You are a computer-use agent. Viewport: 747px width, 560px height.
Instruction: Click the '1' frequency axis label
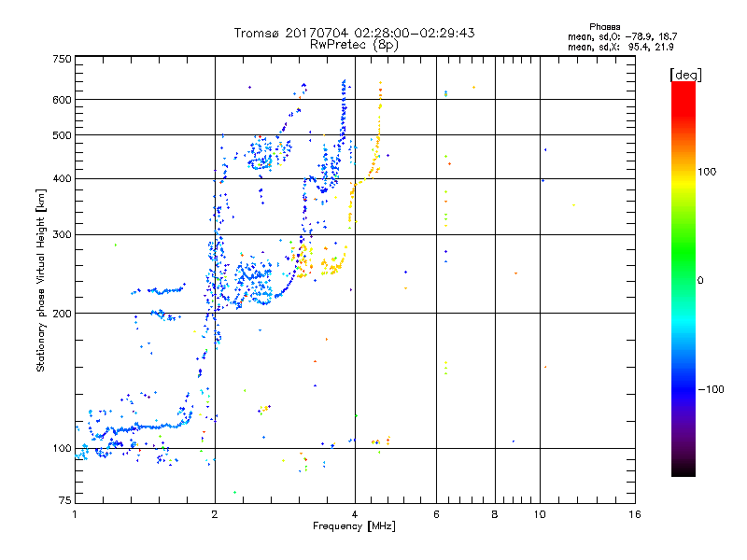[75, 514]
